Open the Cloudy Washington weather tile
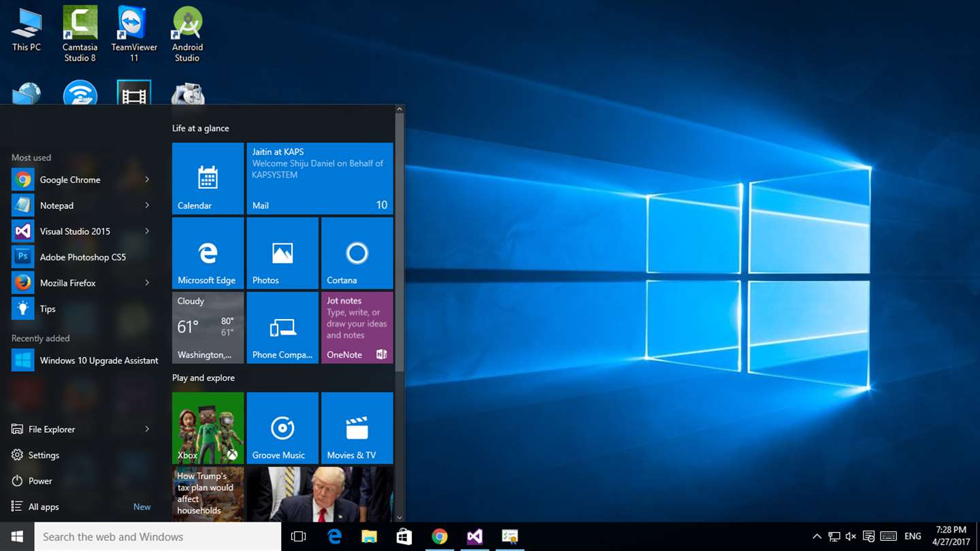This screenshot has height=551, width=980. [x=208, y=328]
